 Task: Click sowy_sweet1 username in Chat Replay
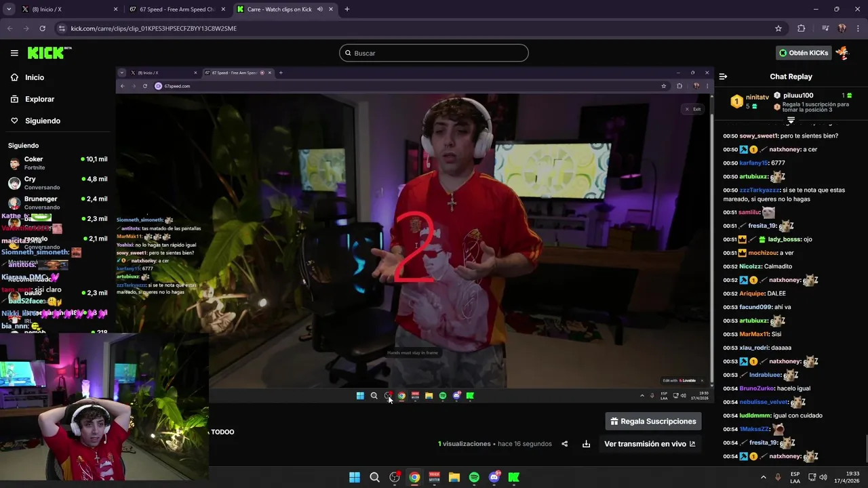tap(758, 136)
